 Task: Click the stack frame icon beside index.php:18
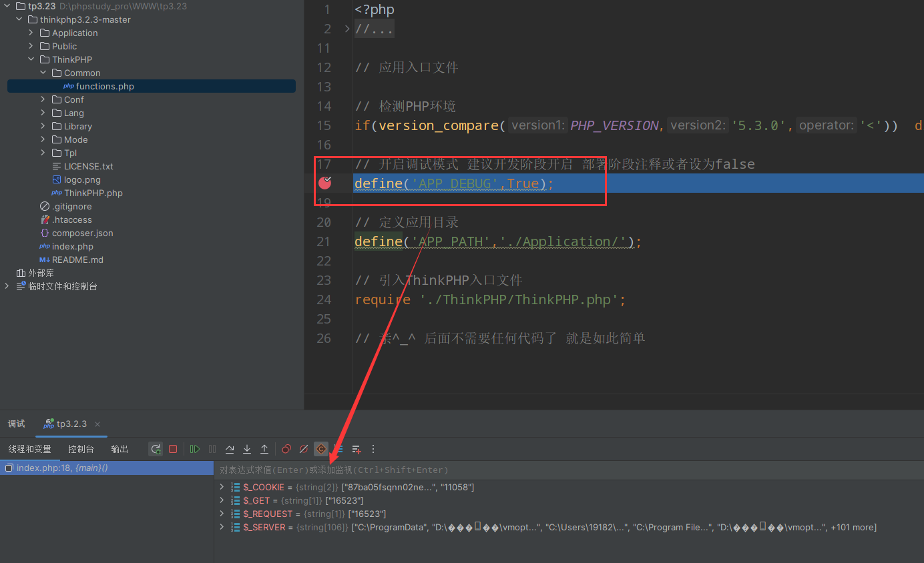coord(9,468)
